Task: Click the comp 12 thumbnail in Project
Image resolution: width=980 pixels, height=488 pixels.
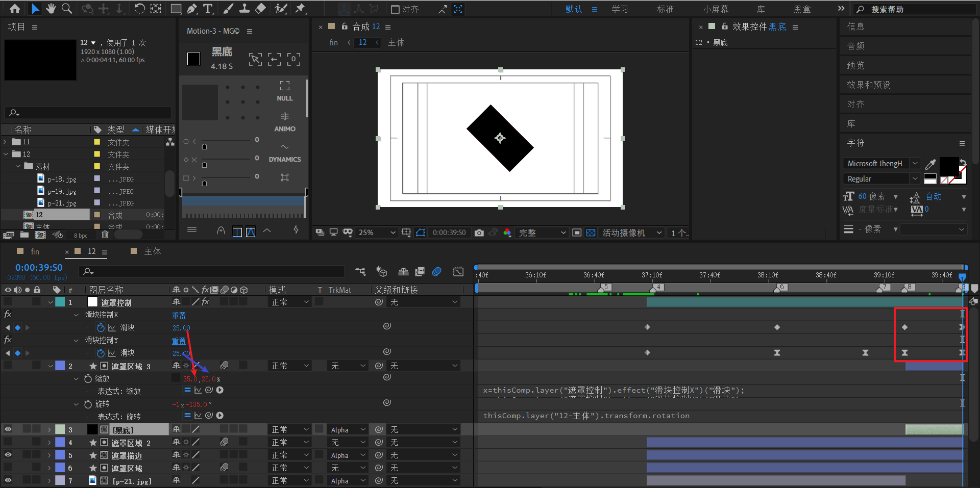Action: click(40, 60)
